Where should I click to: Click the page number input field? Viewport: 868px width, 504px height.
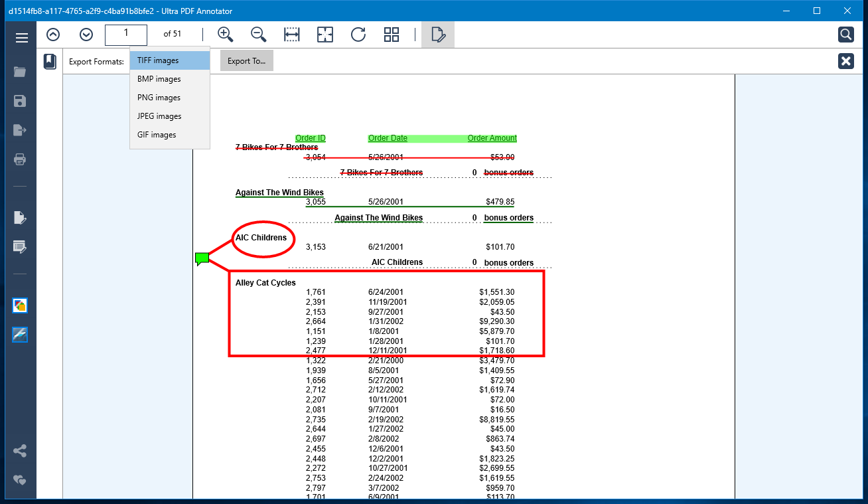126,35
